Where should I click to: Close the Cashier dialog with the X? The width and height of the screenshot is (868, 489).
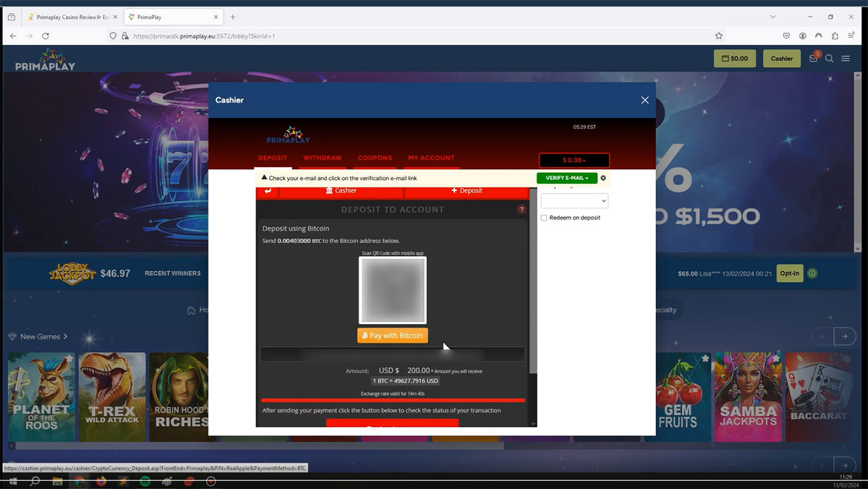[644, 100]
